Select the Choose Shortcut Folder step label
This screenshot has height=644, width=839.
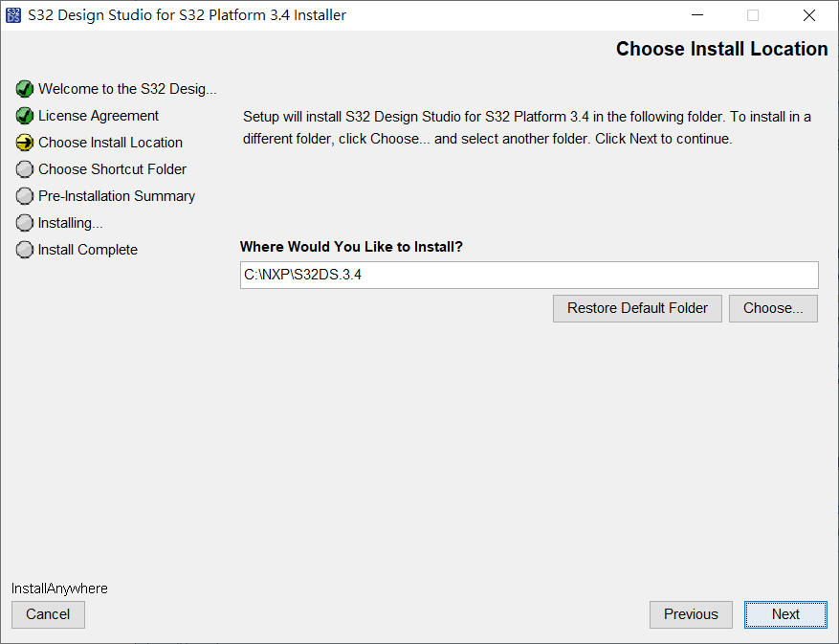[x=112, y=169]
